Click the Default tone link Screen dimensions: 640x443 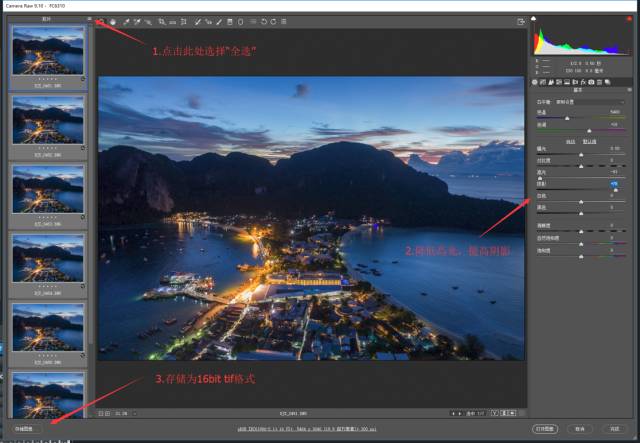588,140
